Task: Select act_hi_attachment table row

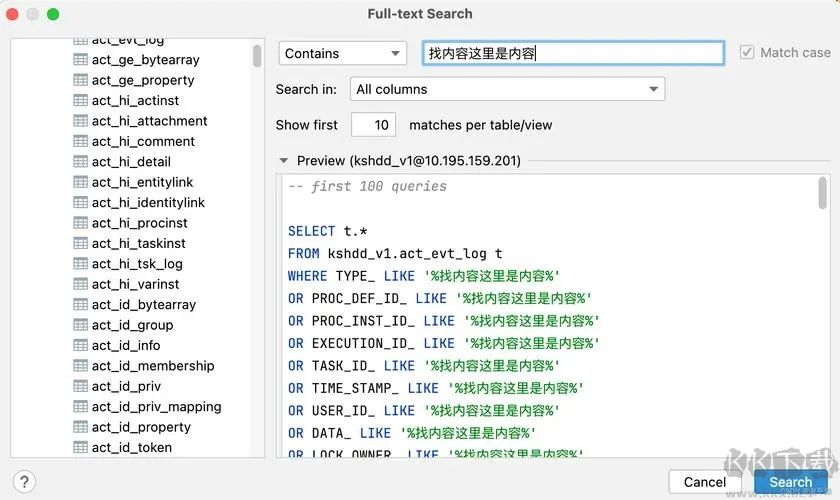Action: click(x=140, y=121)
